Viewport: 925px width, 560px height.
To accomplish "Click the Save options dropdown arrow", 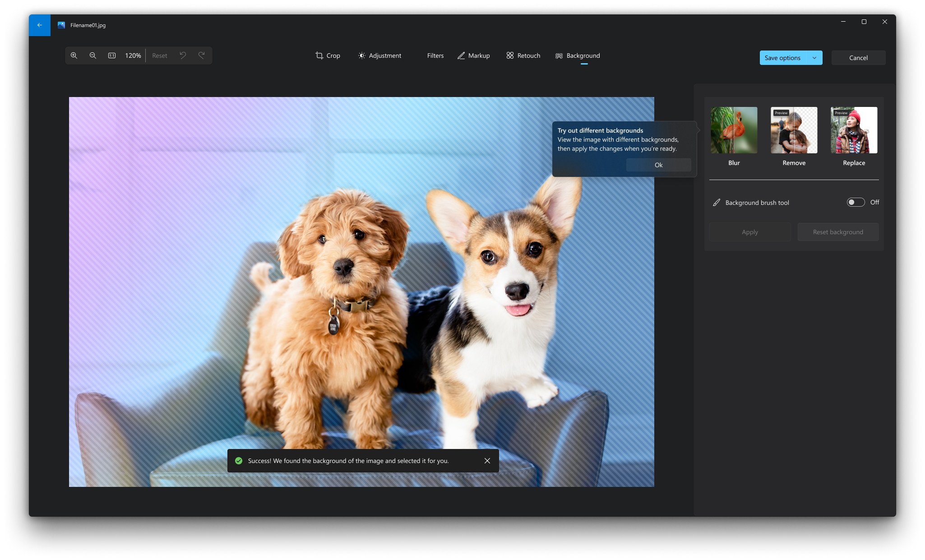I will [x=814, y=57].
